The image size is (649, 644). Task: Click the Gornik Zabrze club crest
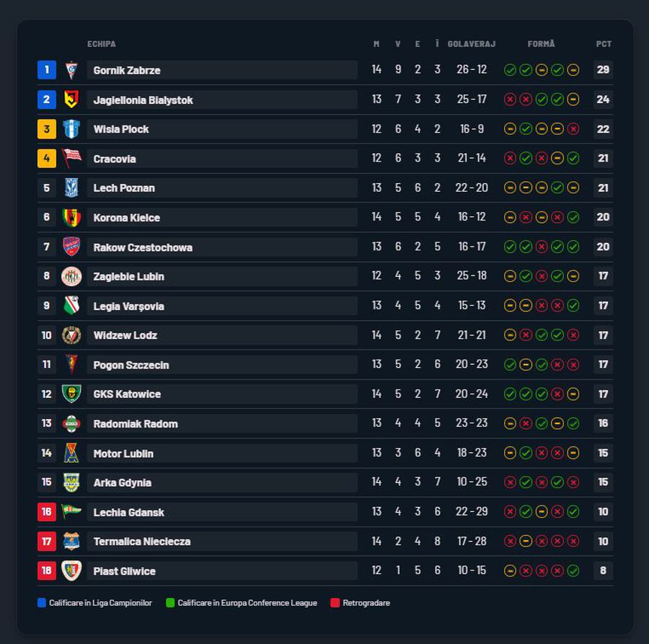[x=71, y=70]
